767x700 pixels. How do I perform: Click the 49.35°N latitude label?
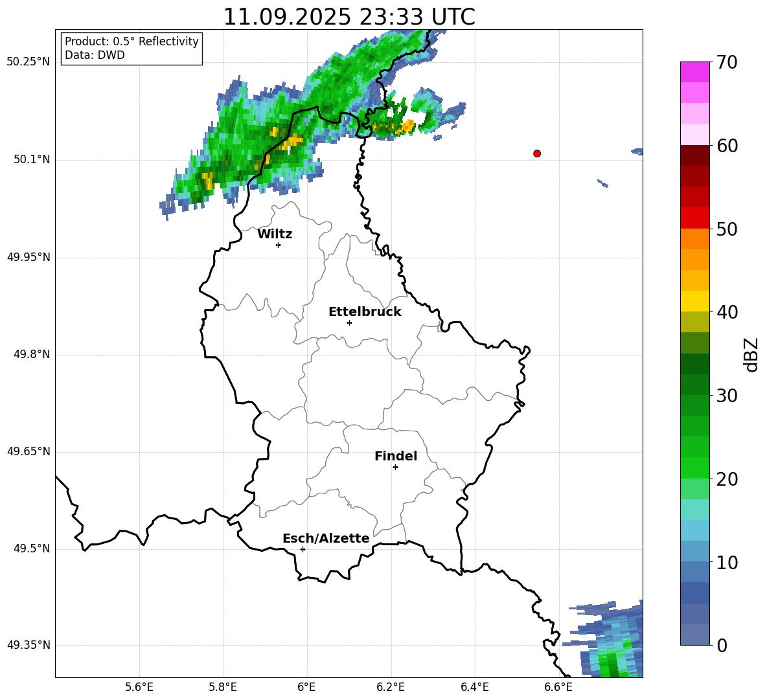point(29,645)
